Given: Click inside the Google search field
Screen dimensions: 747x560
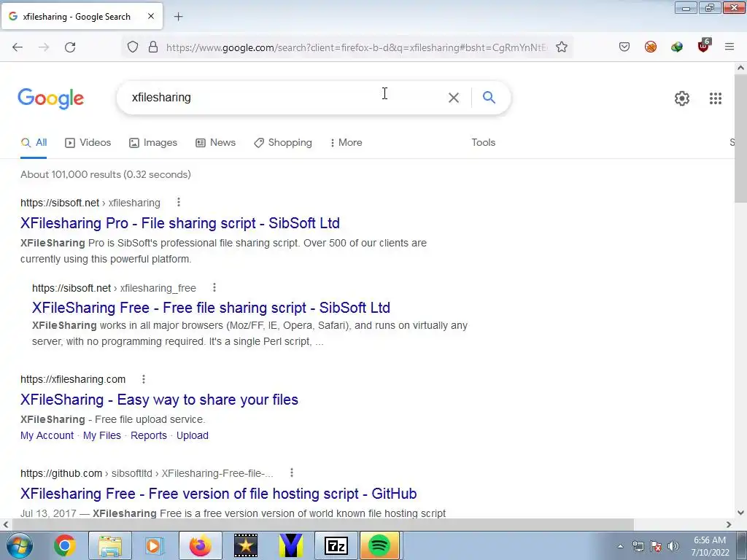Looking at the screenshot, I should (x=286, y=98).
